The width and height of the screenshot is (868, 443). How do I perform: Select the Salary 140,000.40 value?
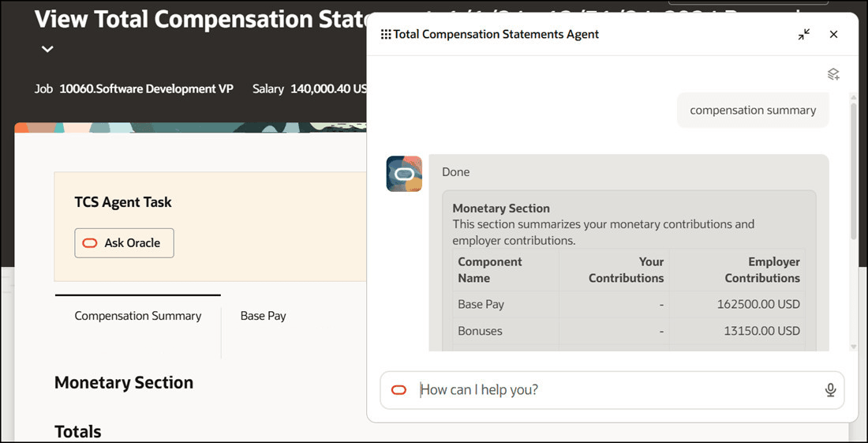(x=327, y=88)
